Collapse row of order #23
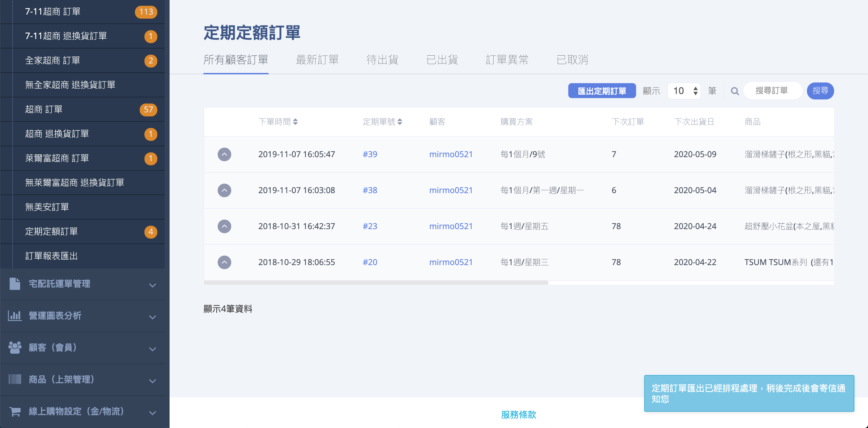868x428 pixels. click(224, 226)
